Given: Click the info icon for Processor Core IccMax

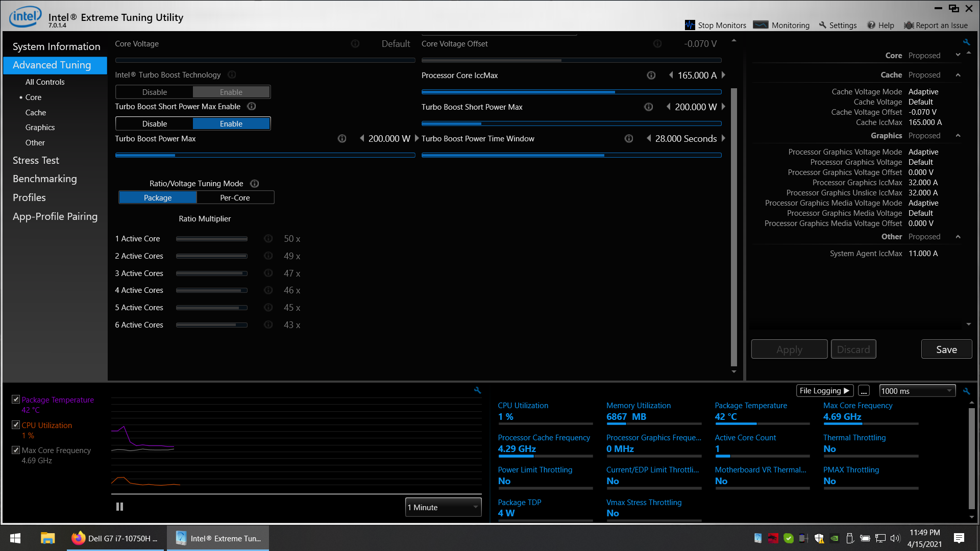Looking at the screenshot, I should tap(651, 75).
